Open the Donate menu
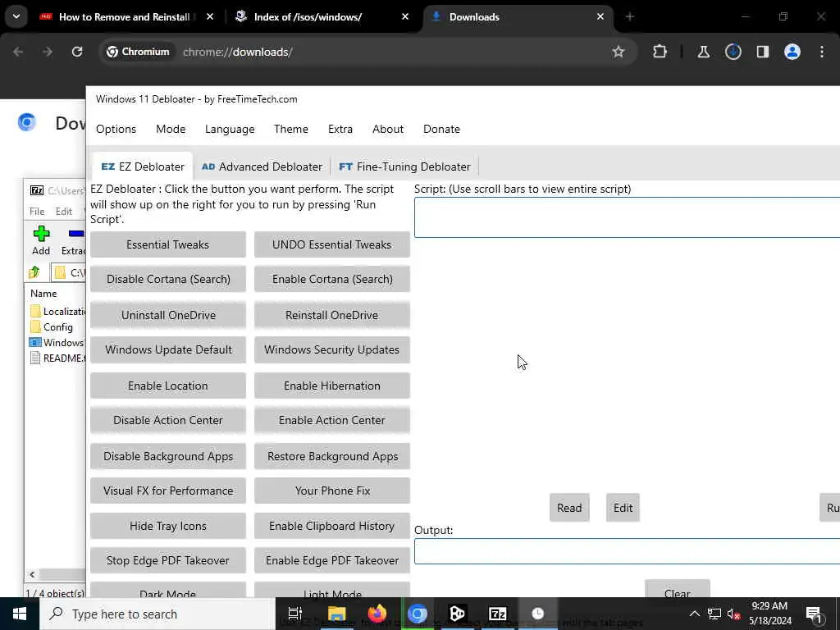840x630 pixels. [441, 129]
